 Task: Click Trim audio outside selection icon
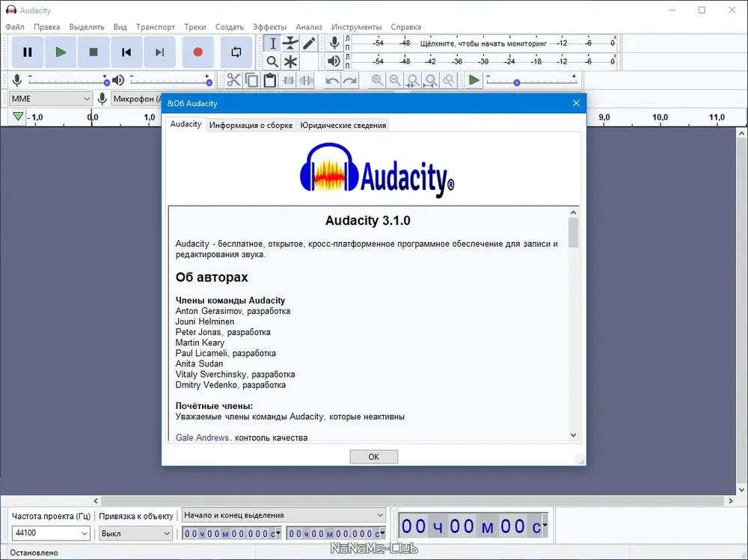coord(289,80)
